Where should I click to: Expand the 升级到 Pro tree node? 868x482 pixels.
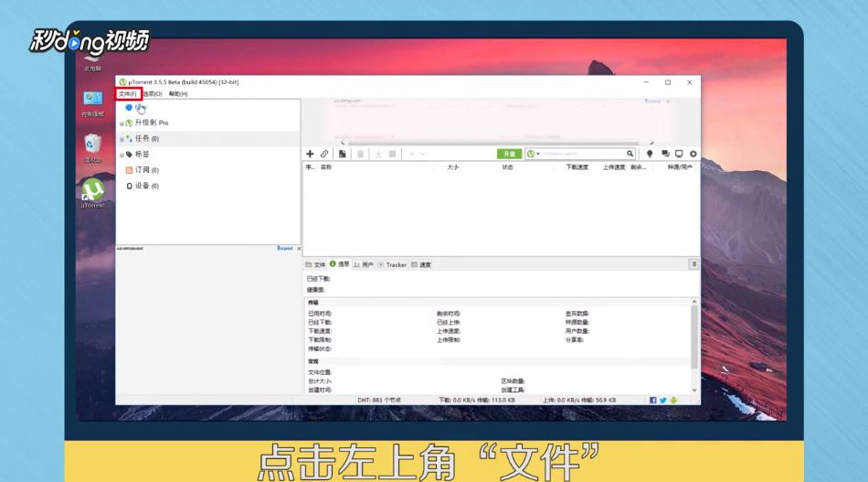[122, 123]
